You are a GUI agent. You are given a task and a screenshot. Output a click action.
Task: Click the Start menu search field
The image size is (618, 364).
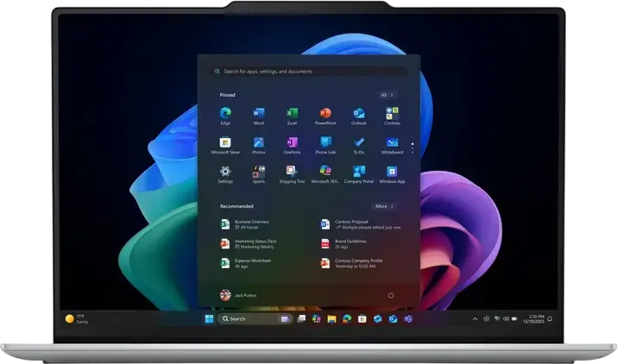pos(309,72)
